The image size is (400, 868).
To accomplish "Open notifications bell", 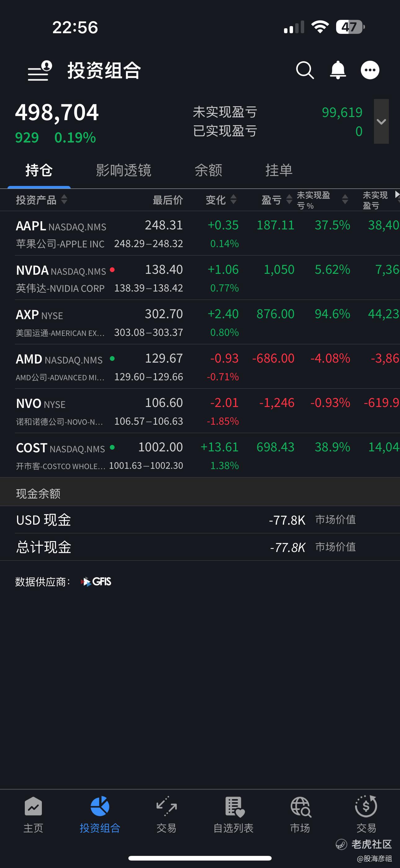I will pyautogui.click(x=338, y=70).
